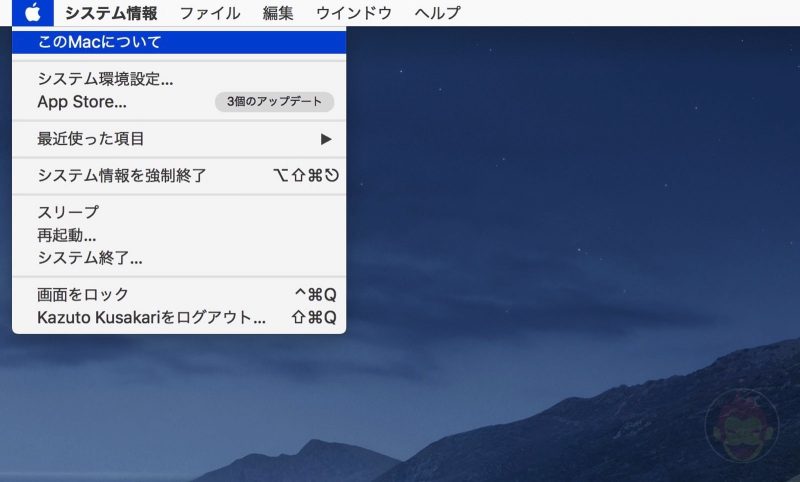The width and height of the screenshot is (800, 482).
Task: Open the Apple menu icon
Action: coord(33,13)
